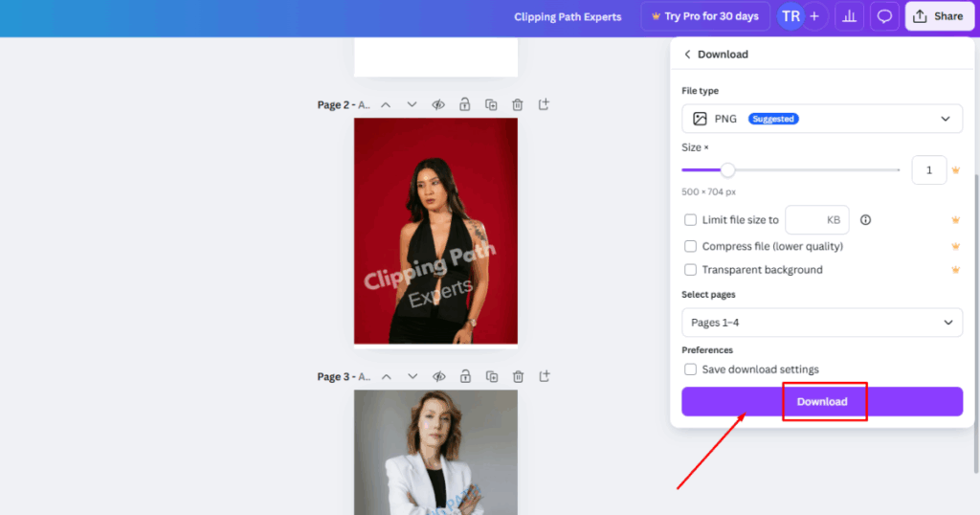Open the comments speech bubble icon
The width and height of the screenshot is (980, 515).
click(x=884, y=16)
